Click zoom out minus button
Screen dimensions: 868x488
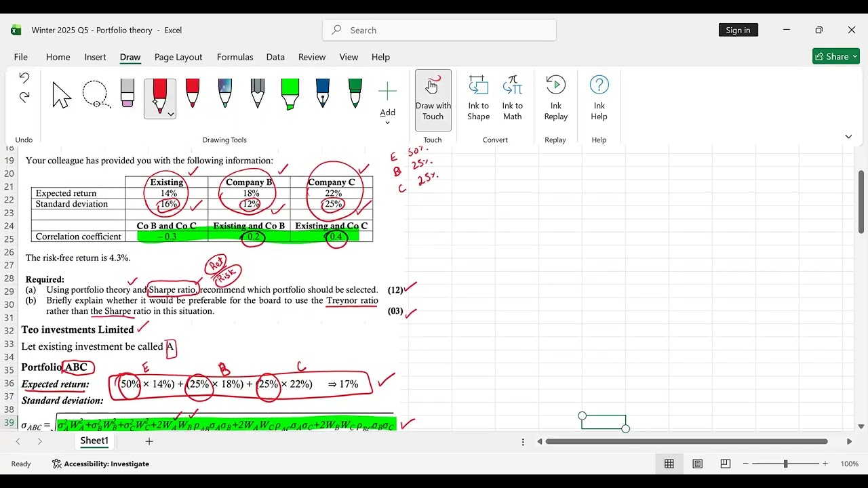point(745,464)
